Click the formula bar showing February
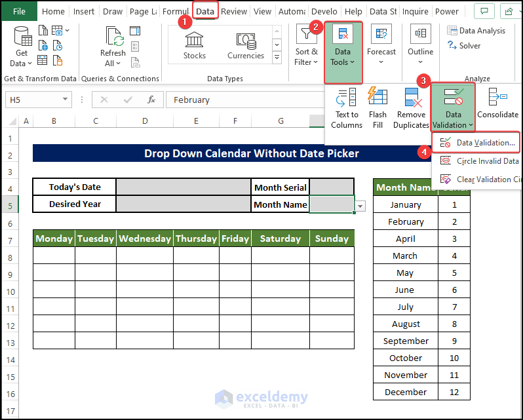The width and height of the screenshot is (523, 420). (245, 100)
